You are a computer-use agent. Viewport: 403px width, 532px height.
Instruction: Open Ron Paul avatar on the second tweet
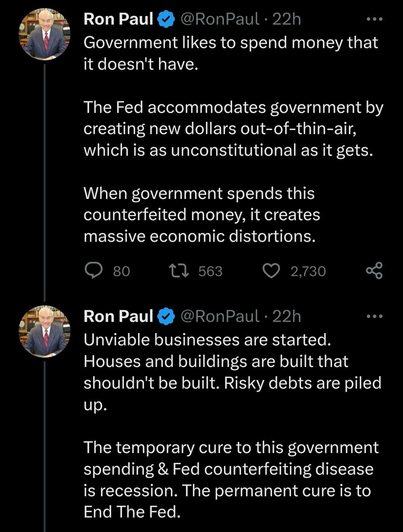tap(45, 331)
